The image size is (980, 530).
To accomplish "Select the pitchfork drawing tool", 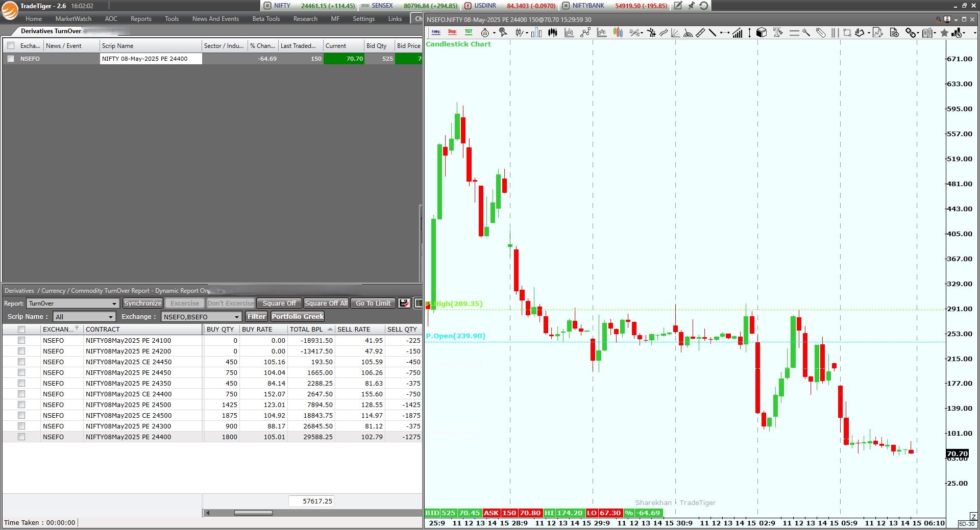I will tap(806, 33).
